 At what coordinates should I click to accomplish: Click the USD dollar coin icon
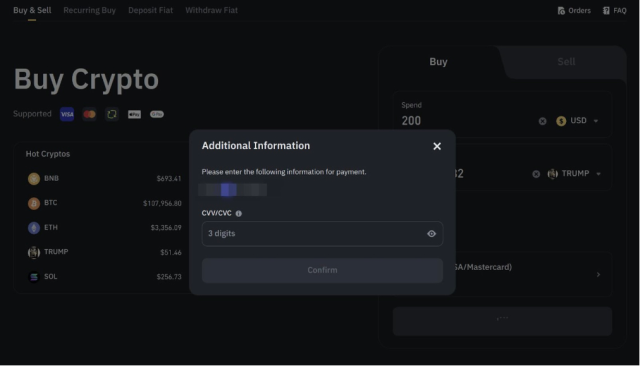point(561,121)
